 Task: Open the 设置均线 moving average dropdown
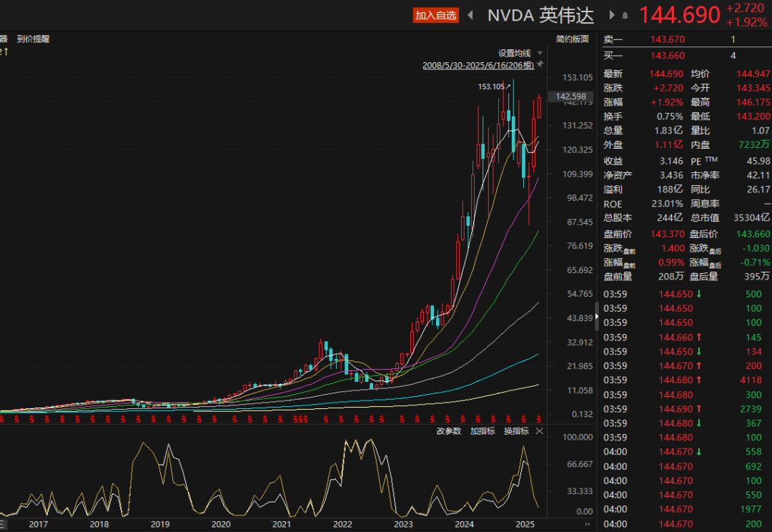point(515,53)
